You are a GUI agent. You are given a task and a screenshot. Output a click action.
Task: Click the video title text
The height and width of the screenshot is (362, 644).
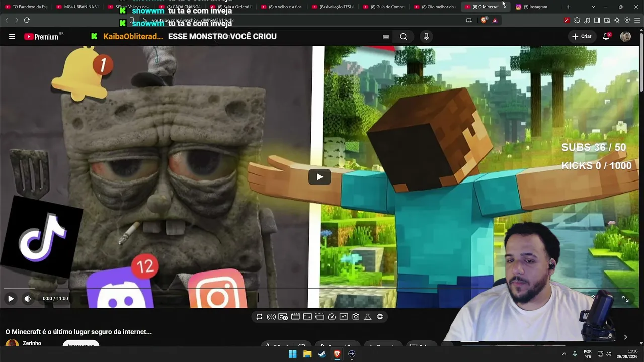(x=78, y=332)
